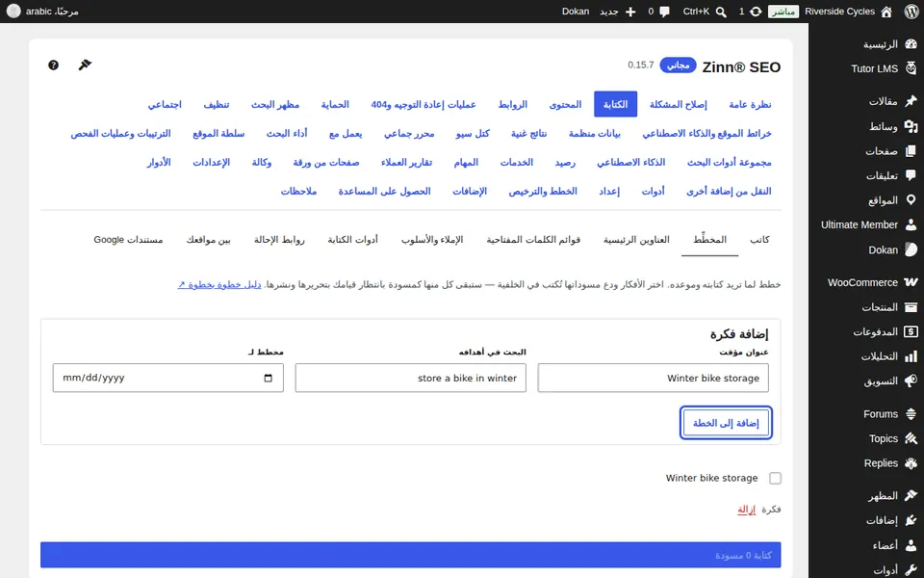The width and height of the screenshot is (924, 578).
Task: Click the المدفوعات payments dollar icon
Action: coord(911,331)
